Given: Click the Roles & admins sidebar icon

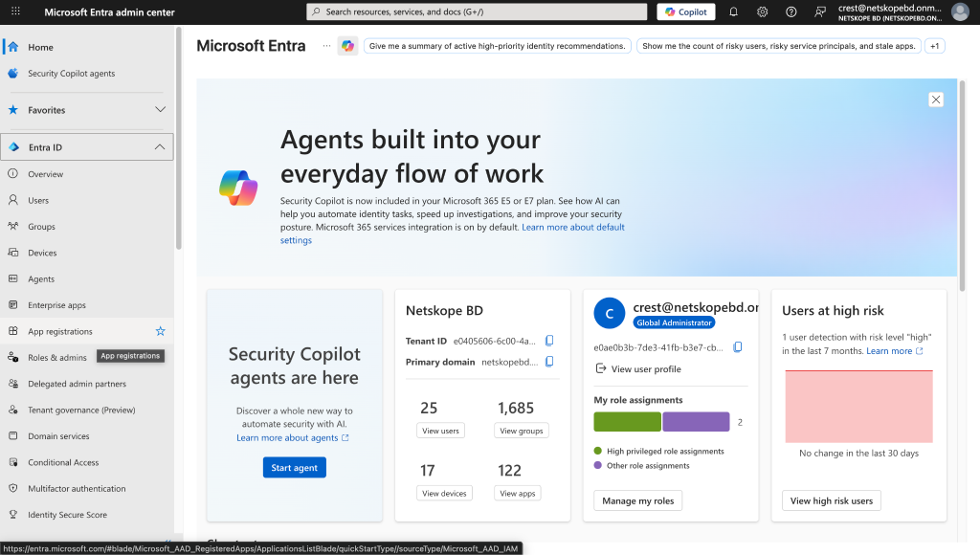Looking at the screenshot, I should coord(13,358).
